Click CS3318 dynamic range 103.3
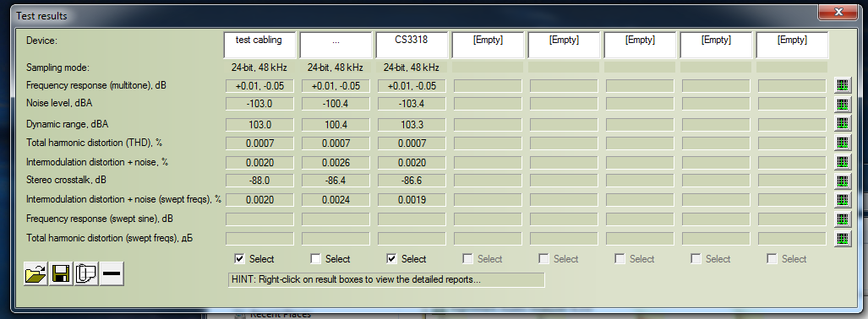868x319 pixels. point(412,124)
